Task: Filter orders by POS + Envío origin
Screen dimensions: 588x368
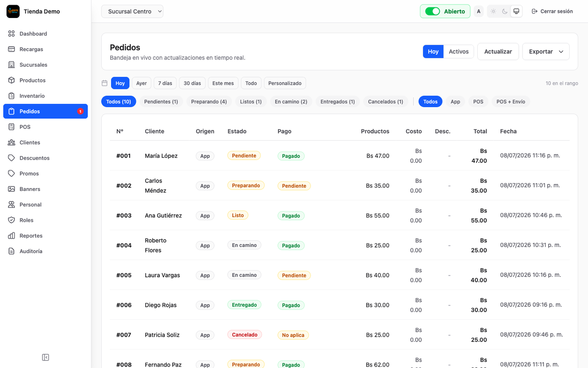Action: coord(511,102)
